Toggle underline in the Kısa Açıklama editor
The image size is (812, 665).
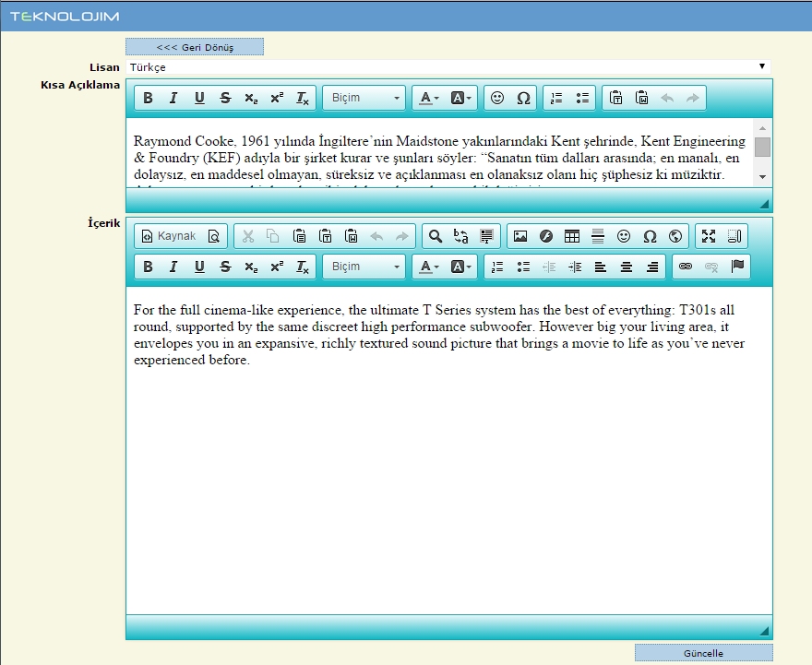199,98
